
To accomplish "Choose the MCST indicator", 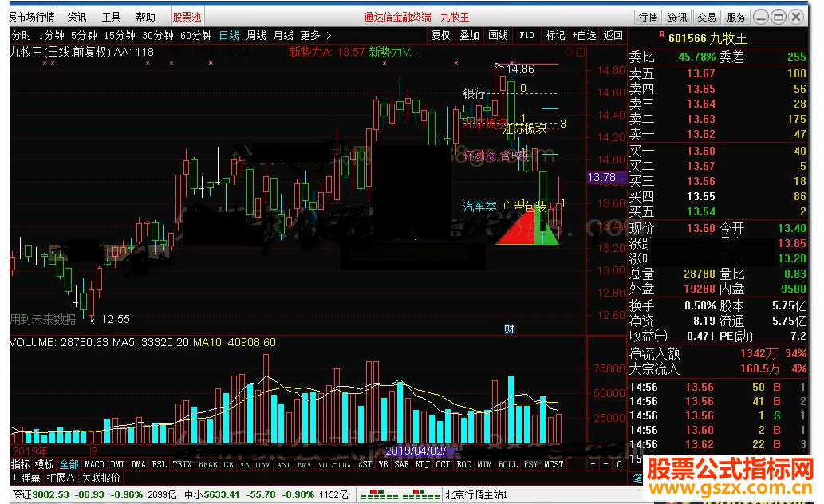I will (x=554, y=464).
